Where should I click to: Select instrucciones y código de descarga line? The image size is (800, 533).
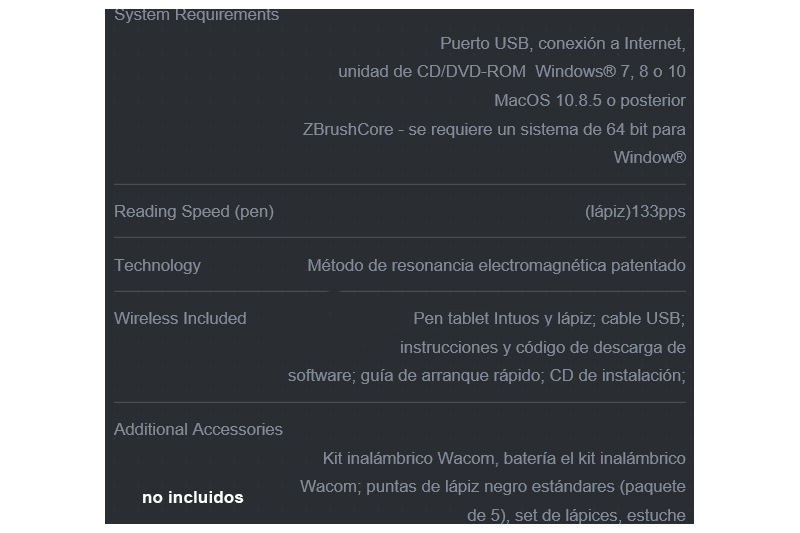pos(543,347)
